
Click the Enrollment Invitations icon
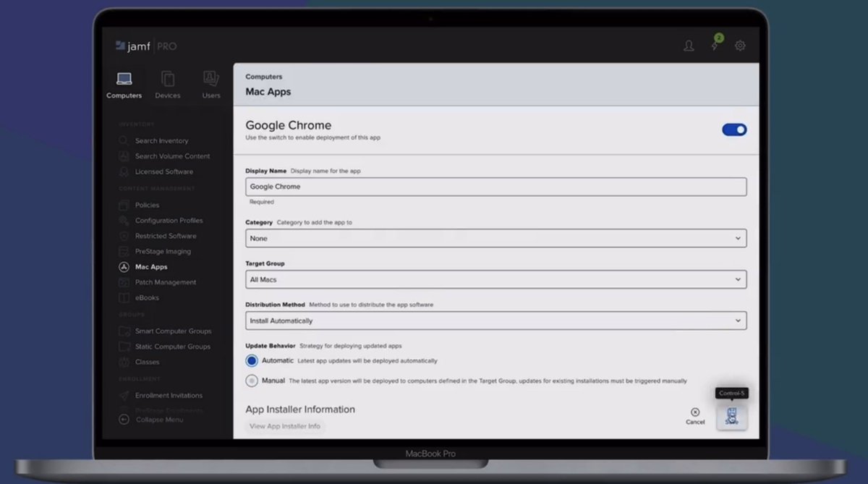(x=124, y=395)
